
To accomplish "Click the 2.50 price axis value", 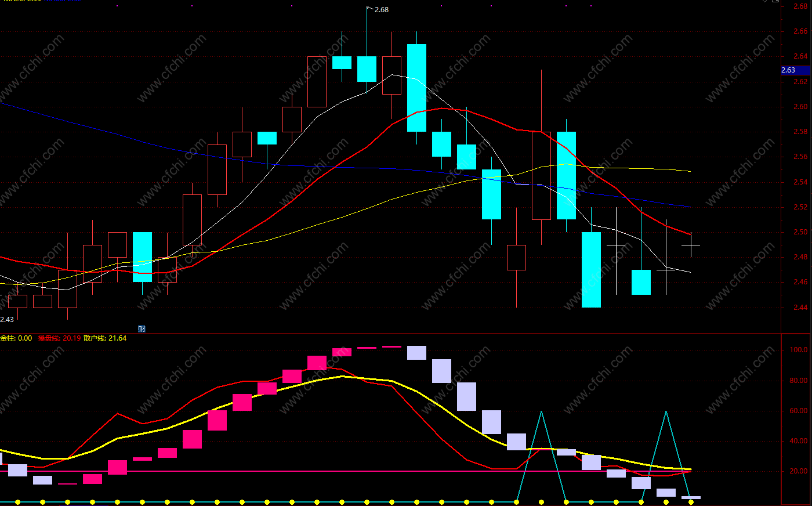I will tap(800, 232).
